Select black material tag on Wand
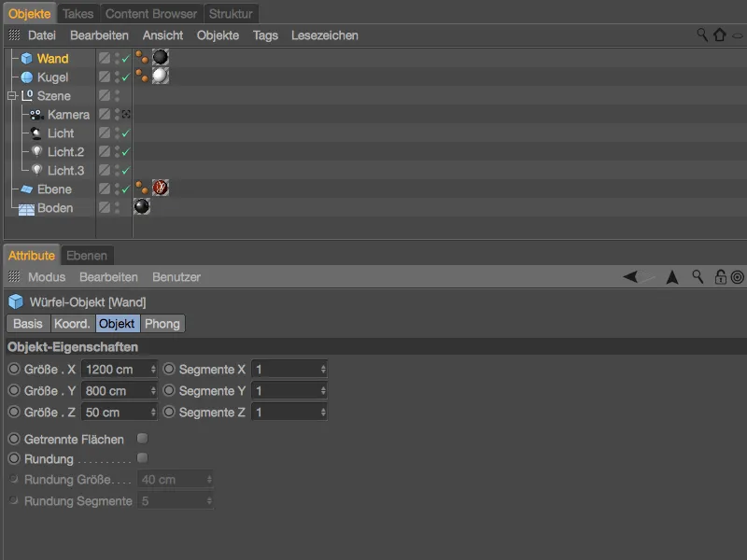 click(x=161, y=57)
